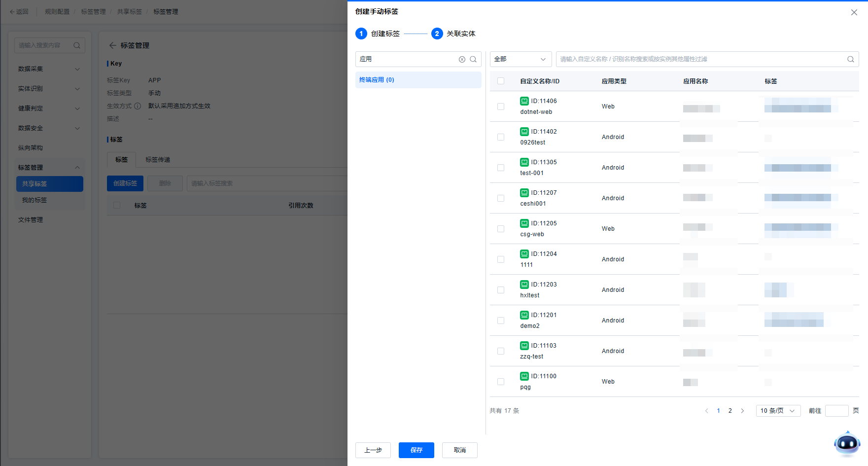Click the magnifier icon in the 应用 search box

pyautogui.click(x=473, y=59)
